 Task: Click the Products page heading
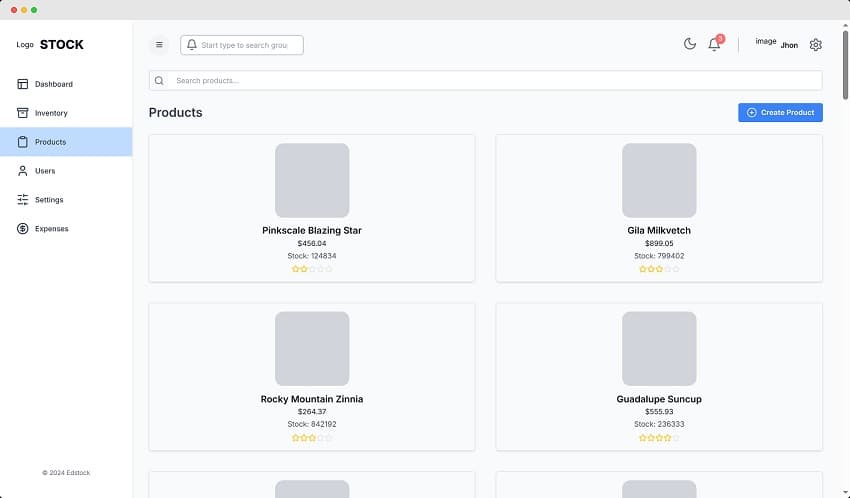click(176, 112)
